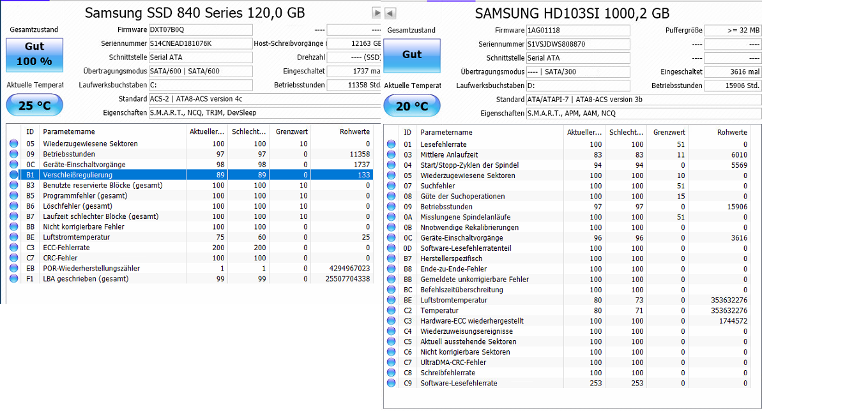The height and width of the screenshot is (411, 868).
Task: Click status orb of CRC-Fehler row
Action: tap(14, 258)
